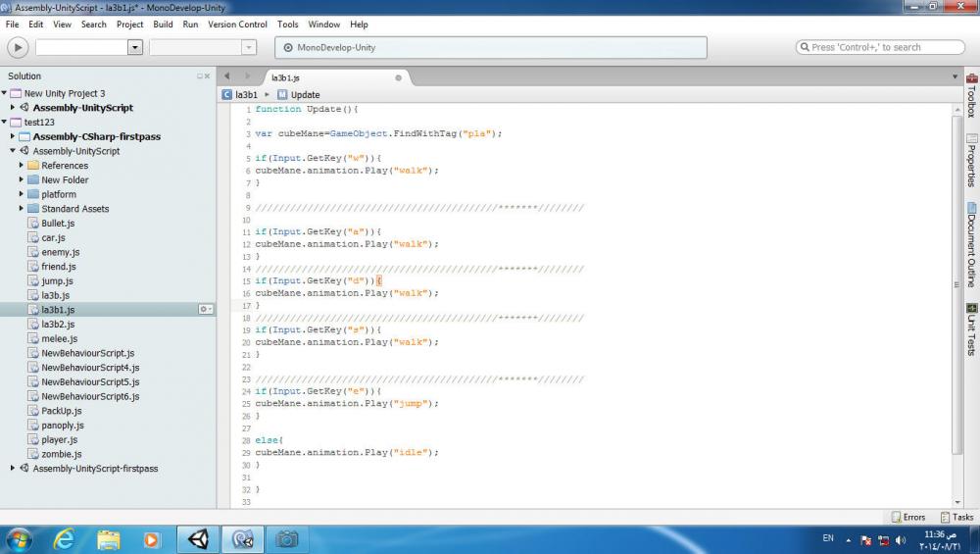Navigate back with left arrow
Image resolution: width=980 pixels, height=554 pixels.
pyautogui.click(x=227, y=76)
